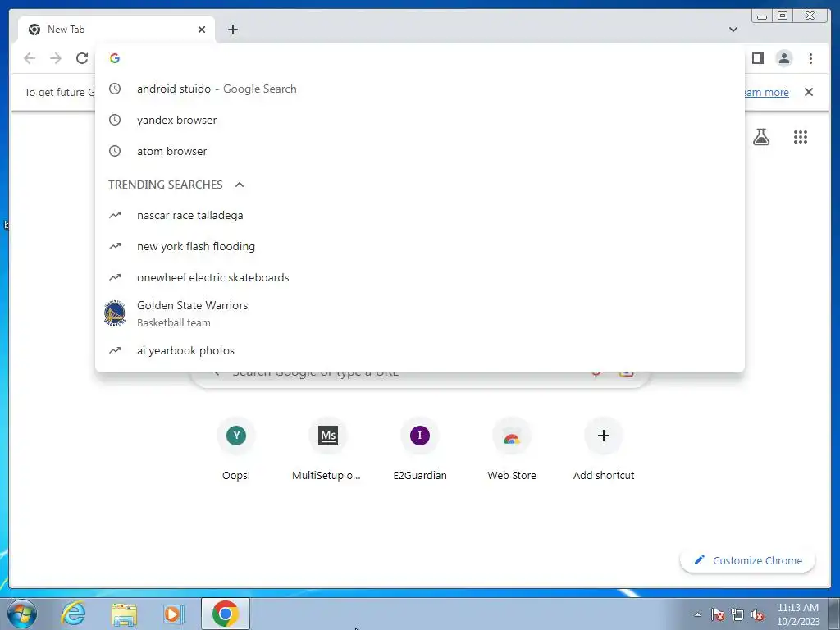Open the network tray icon
This screenshot has width=840, height=630.
click(737, 614)
